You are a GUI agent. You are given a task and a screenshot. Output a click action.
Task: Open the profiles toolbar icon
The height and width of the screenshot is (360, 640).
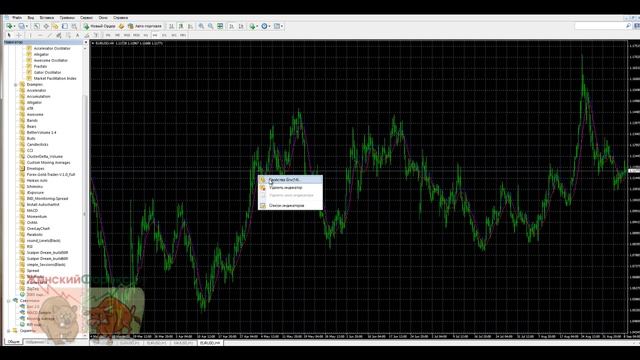(21, 26)
